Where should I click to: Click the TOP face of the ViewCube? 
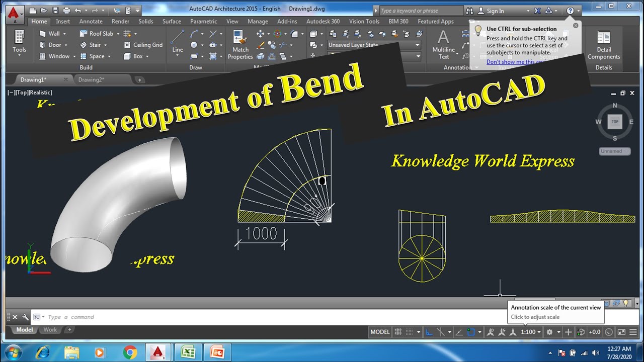click(x=615, y=122)
